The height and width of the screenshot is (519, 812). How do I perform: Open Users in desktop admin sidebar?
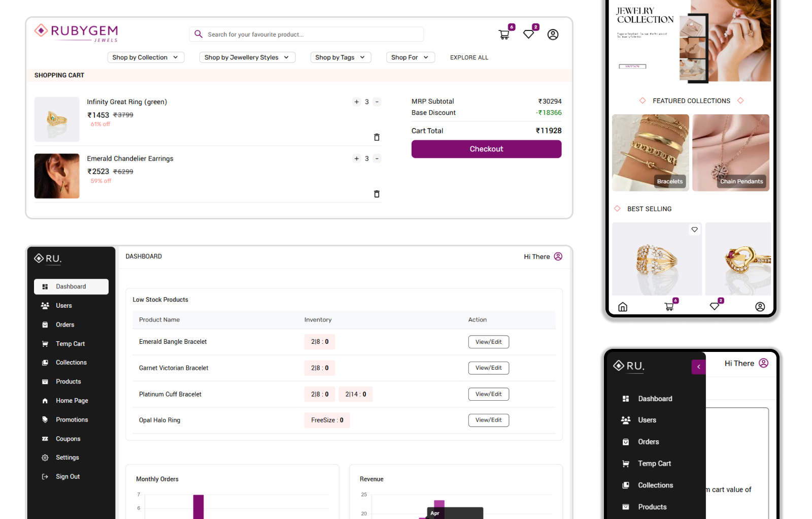[x=71, y=306]
